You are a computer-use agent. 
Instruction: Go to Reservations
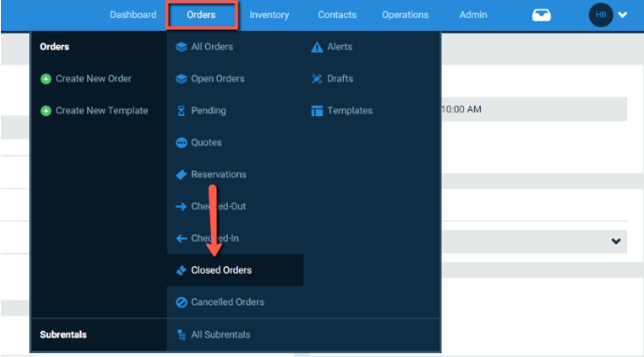tap(218, 174)
